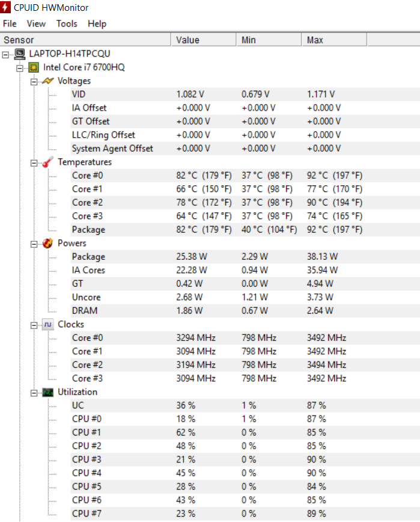This screenshot has width=420, height=522.
Task: Click the Temperatures thermometer icon
Action: tap(48, 162)
